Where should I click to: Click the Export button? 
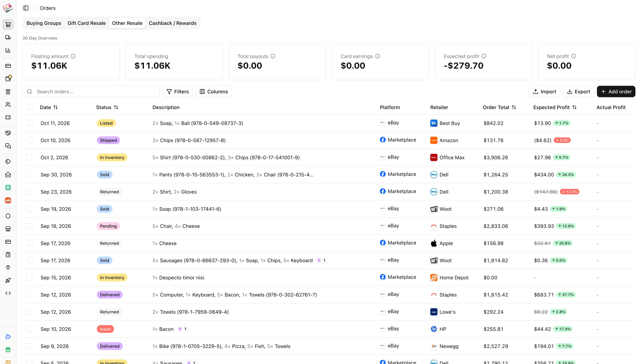[578, 91]
